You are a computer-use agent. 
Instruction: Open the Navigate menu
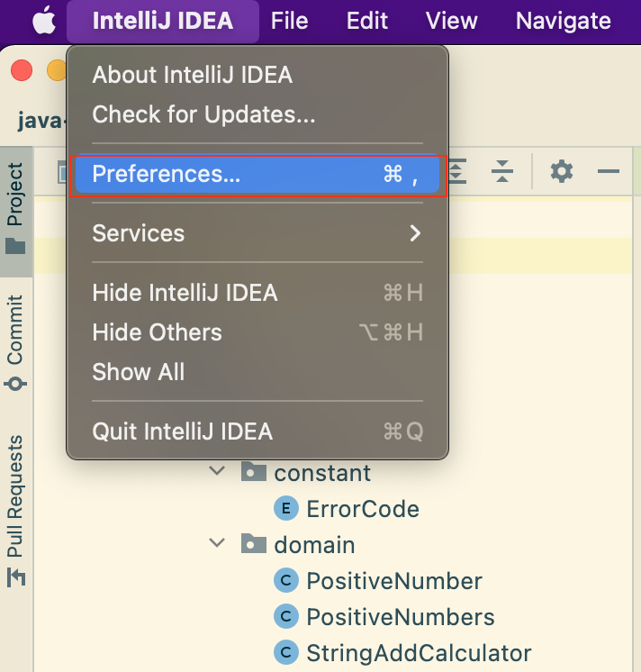click(563, 21)
